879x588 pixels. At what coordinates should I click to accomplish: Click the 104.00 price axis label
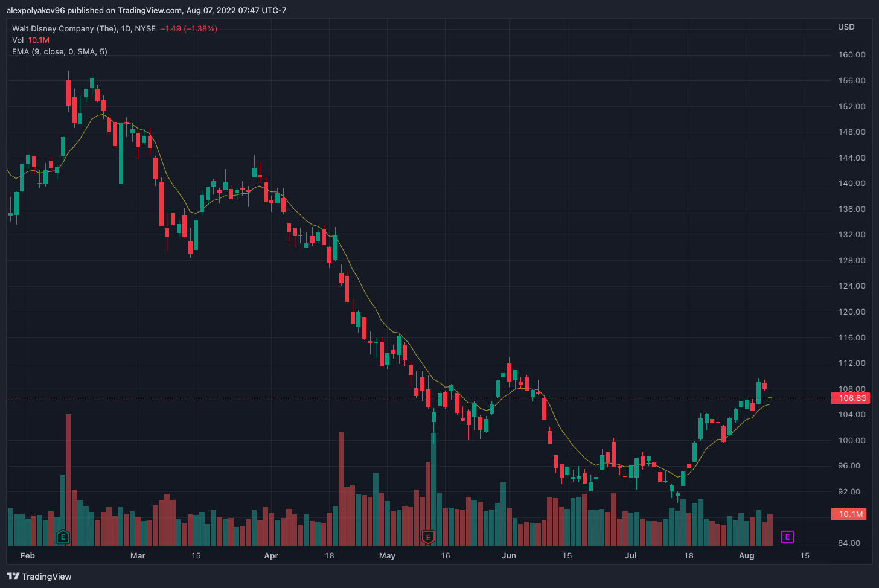tap(852, 414)
